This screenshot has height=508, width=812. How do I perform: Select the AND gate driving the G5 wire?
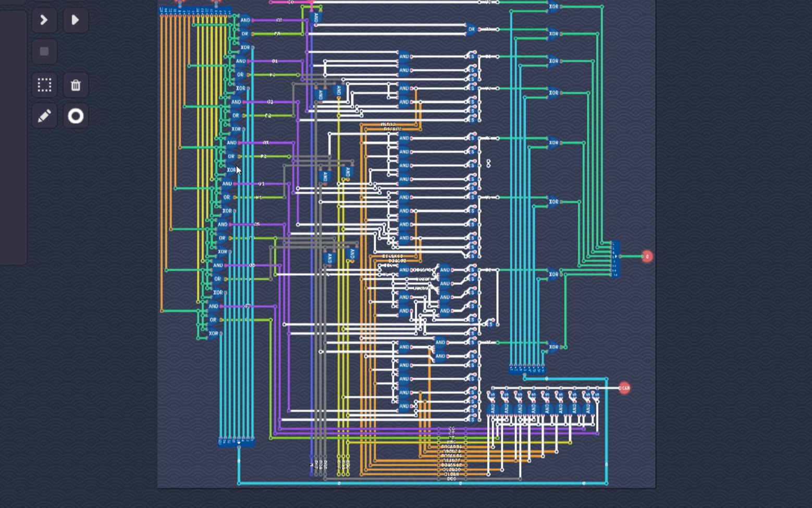click(x=222, y=225)
